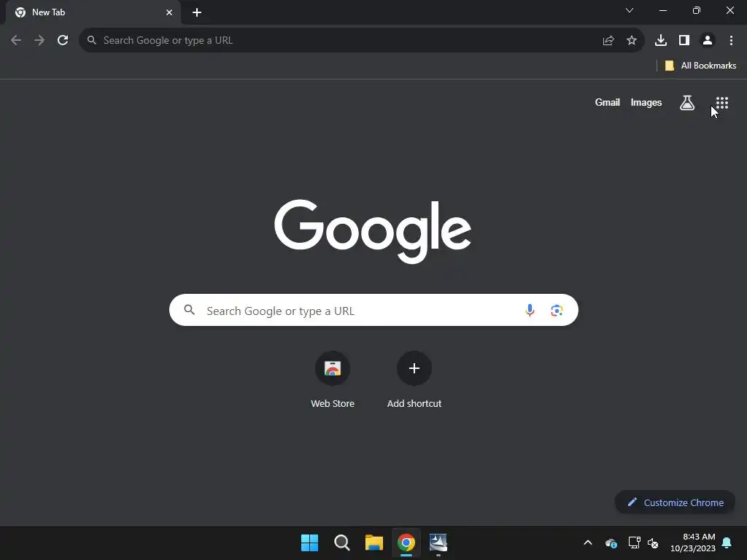Open Chrome's three-dot menu
Image resolution: width=747 pixels, height=560 pixels.
pyautogui.click(x=731, y=41)
